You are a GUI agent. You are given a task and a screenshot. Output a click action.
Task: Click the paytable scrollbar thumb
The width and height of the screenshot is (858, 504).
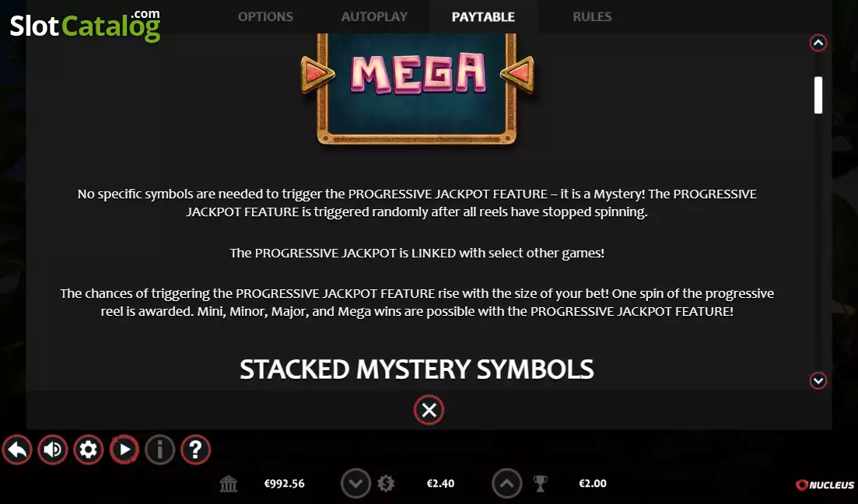818,95
